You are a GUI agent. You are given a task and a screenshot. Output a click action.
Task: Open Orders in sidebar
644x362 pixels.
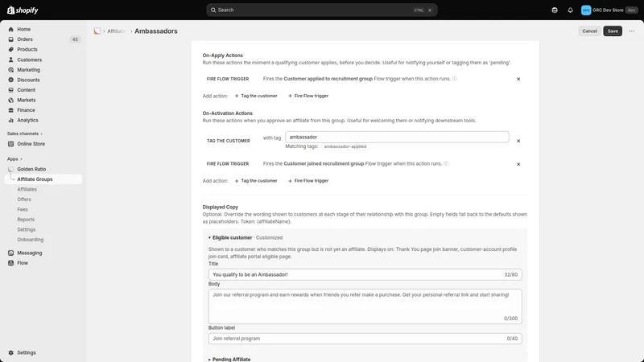(x=25, y=39)
